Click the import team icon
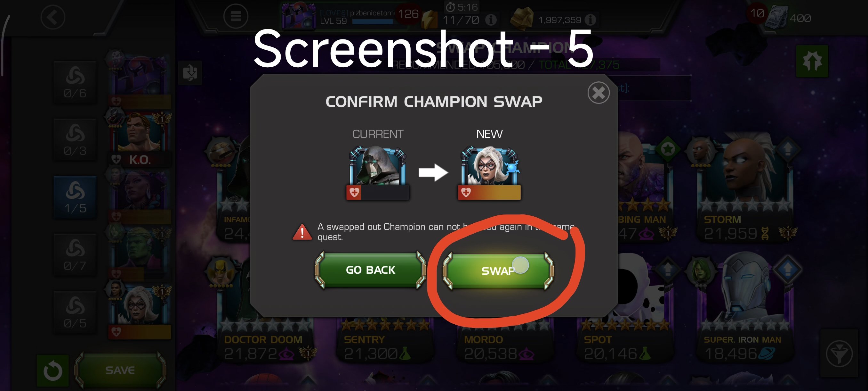Image resolution: width=868 pixels, height=391 pixels. 190,72
